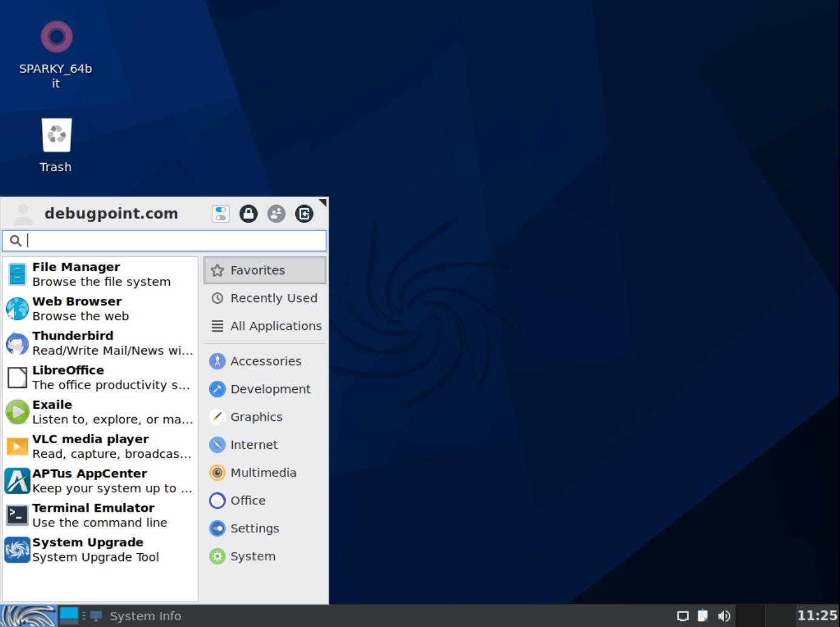Open LibreOffice office suite
This screenshot has height=627, width=840.
[x=68, y=377]
